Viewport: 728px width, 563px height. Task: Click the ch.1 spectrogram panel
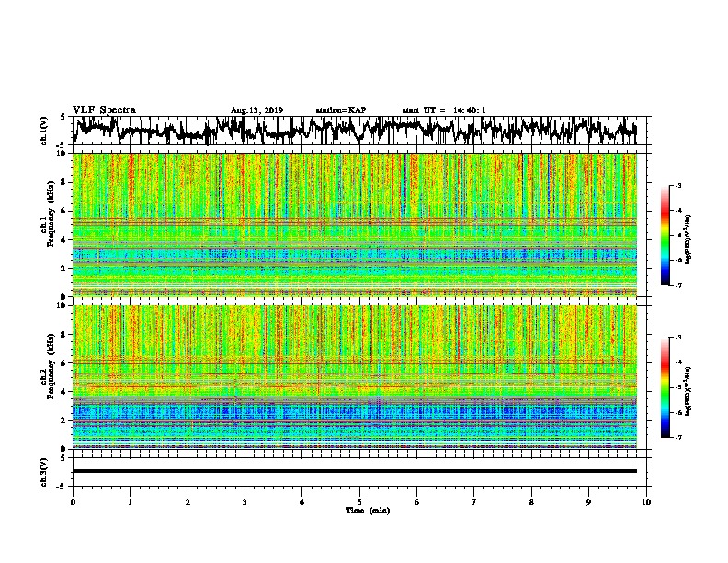pos(355,224)
